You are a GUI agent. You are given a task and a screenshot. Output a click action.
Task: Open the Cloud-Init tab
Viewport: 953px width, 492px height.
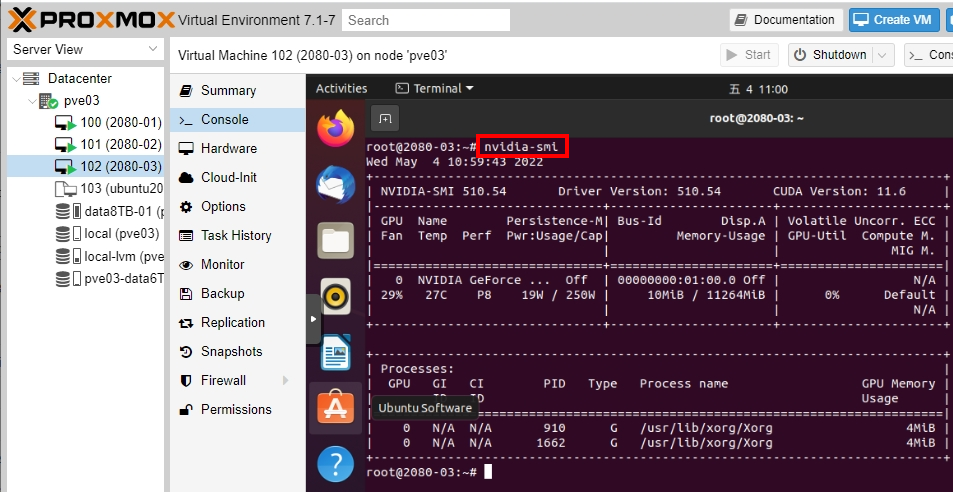click(x=238, y=177)
